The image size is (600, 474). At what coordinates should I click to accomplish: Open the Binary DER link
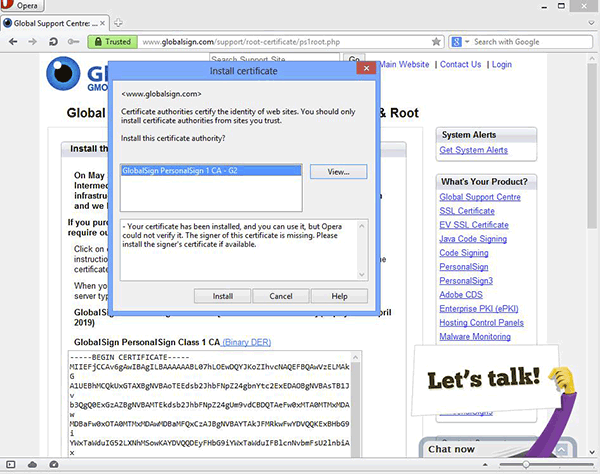coord(246,342)
